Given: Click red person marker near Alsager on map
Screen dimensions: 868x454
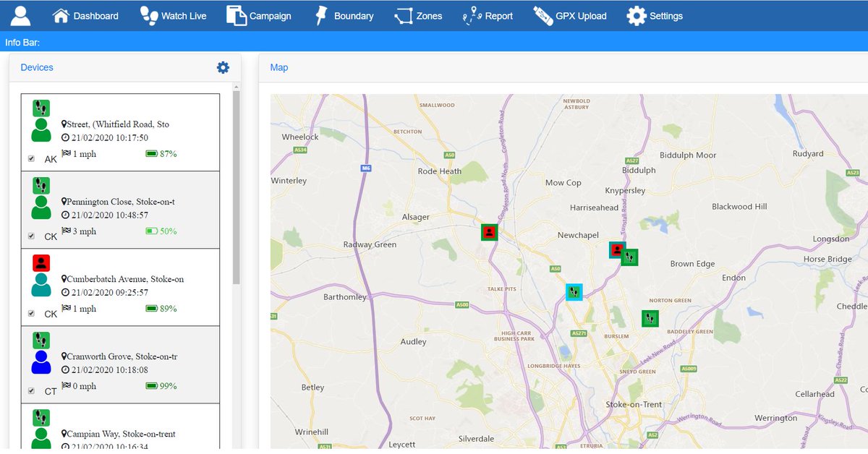Looking at the screenshot, I should click(x=490, y=232).
